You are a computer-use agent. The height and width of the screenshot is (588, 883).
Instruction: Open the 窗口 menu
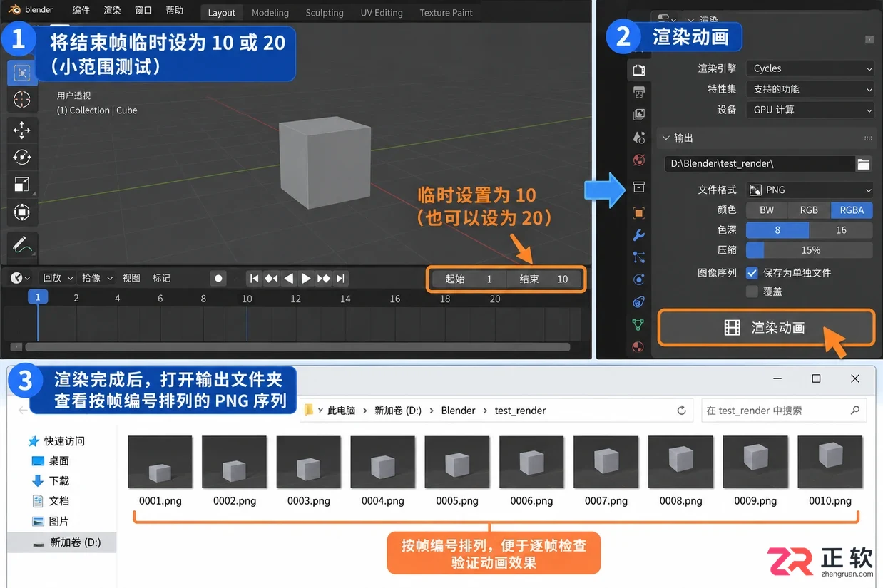[x=143, y=11]
